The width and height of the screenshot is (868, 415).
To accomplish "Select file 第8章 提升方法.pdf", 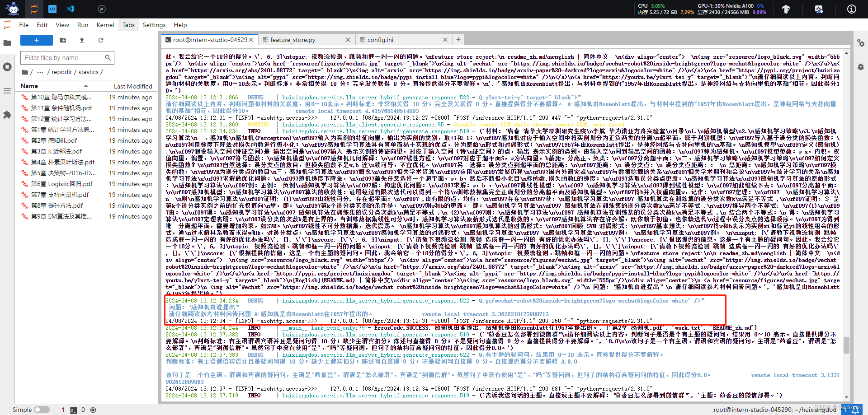I will click(87, 205).
